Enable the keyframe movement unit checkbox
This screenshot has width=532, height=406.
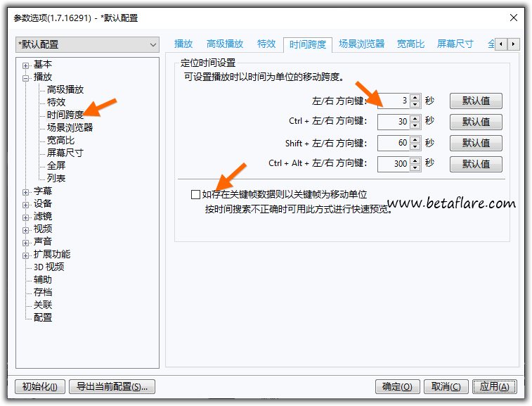[195, 194]
